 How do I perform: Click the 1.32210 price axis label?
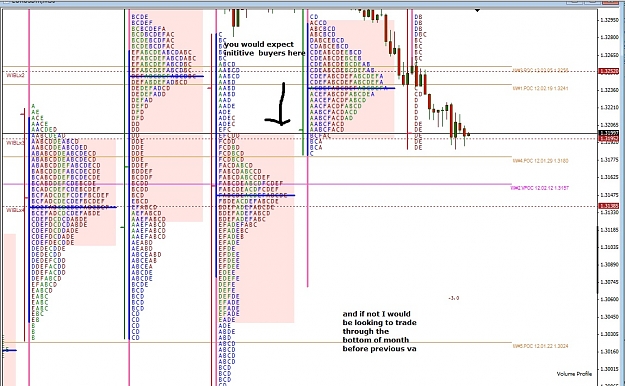coord(610,107)
